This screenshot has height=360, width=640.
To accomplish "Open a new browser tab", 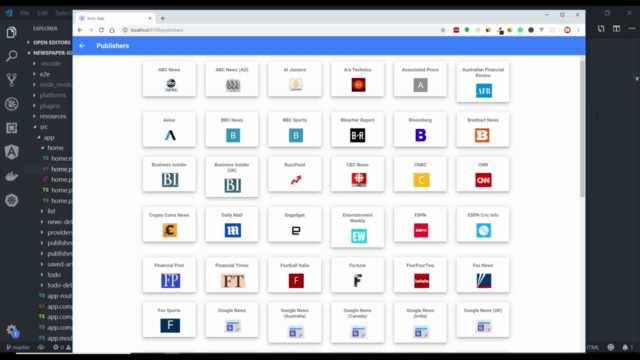I will 162,18.
